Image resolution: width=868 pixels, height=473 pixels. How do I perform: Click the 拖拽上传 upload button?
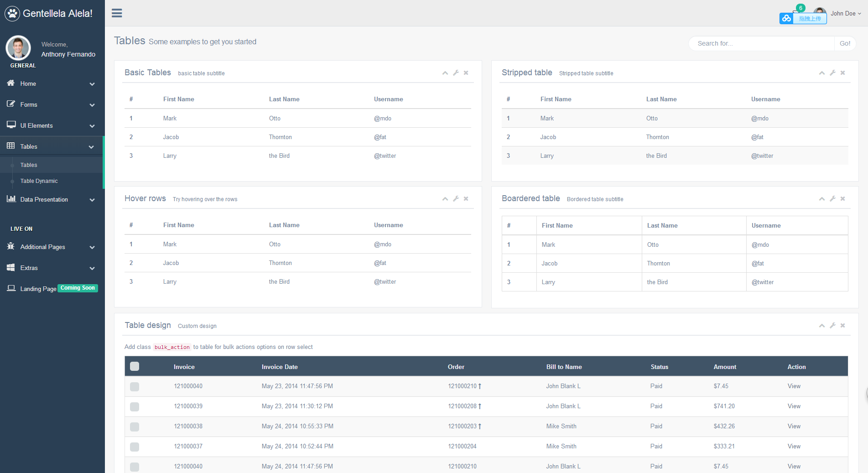click(810, 19)
